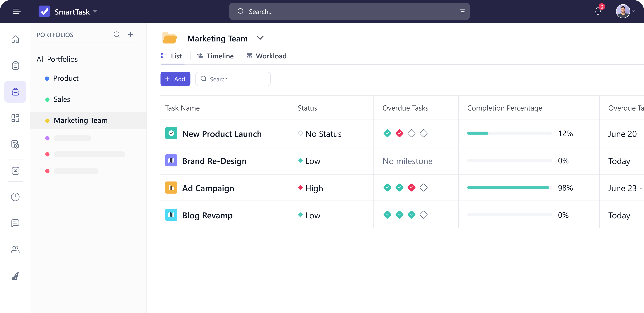
Task: Toggle the red overdue milestone on New Product Launch
Action: [399, 133]
